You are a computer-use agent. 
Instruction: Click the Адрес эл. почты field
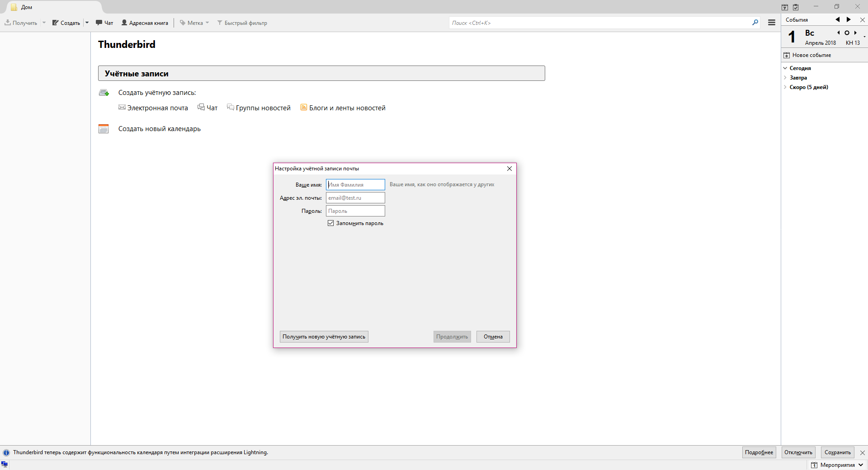(x=355, y=198)
